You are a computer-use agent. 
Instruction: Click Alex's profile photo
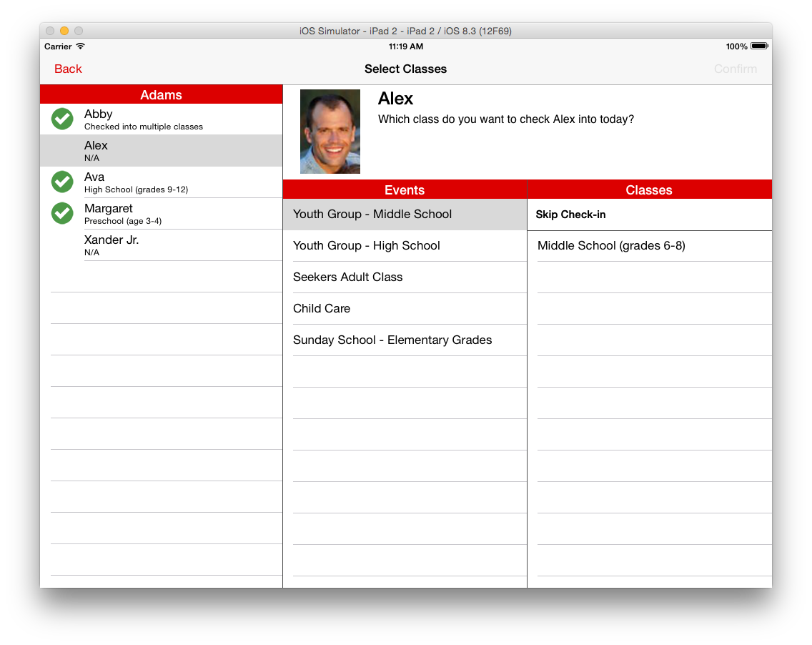point(330,132)
